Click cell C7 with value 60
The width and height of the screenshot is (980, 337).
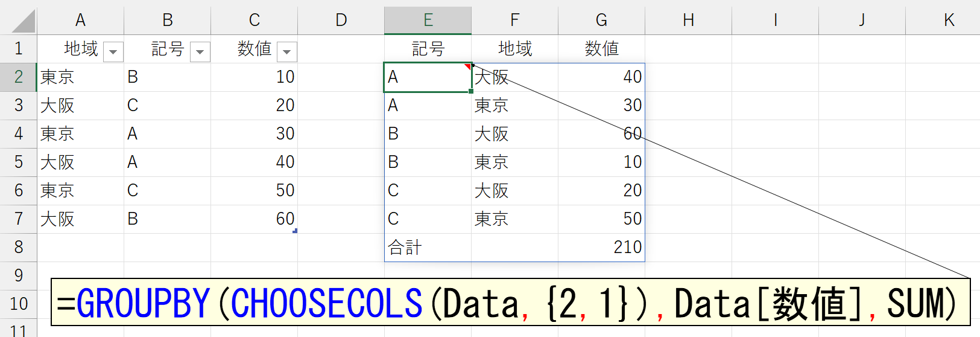click(x=254, y=219)
